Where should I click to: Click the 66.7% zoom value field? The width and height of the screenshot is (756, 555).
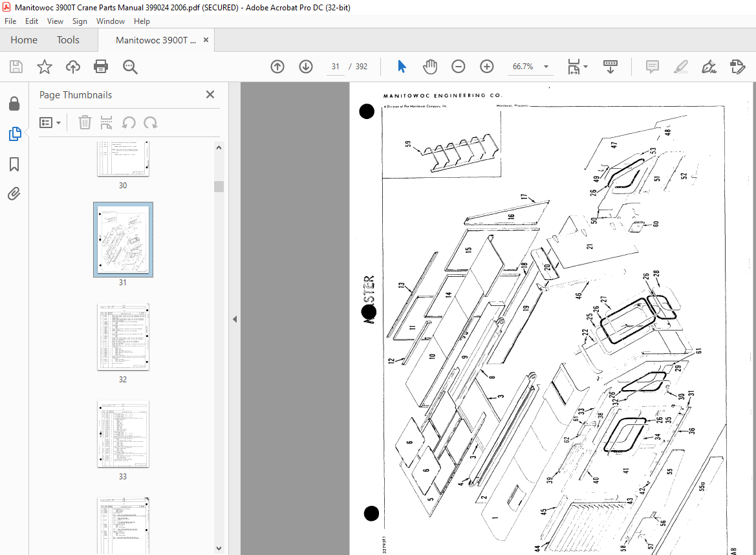523,67
